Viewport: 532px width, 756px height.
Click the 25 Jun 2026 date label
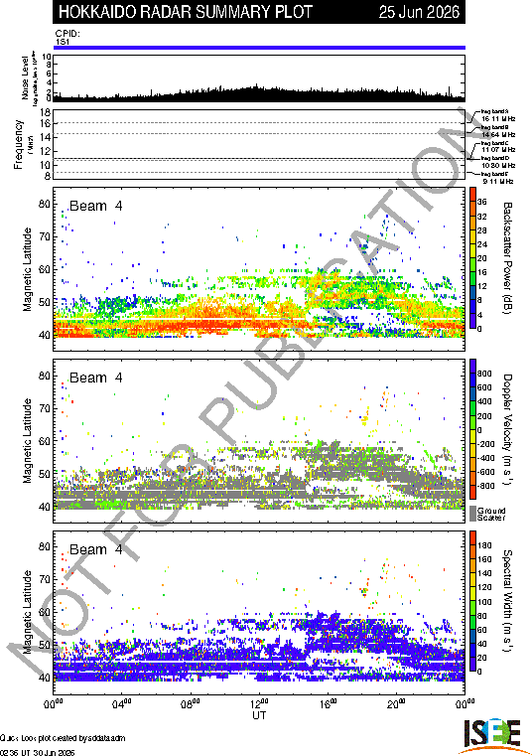click(x=419, y=12)
